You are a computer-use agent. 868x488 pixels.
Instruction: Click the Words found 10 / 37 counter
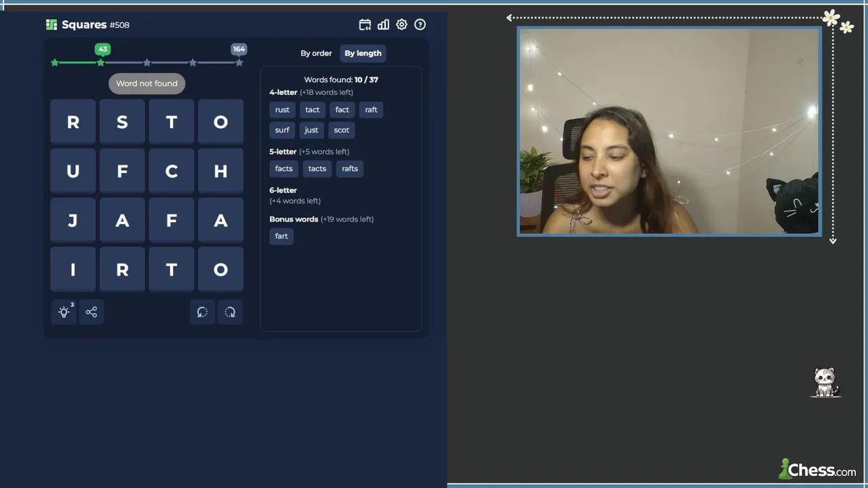click(x=341, y=80)
